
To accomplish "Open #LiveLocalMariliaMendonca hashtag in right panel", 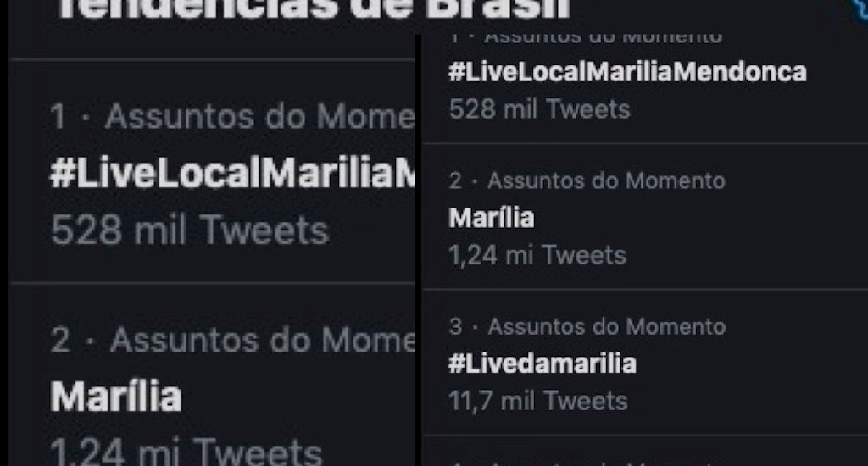I will (626, 73).
